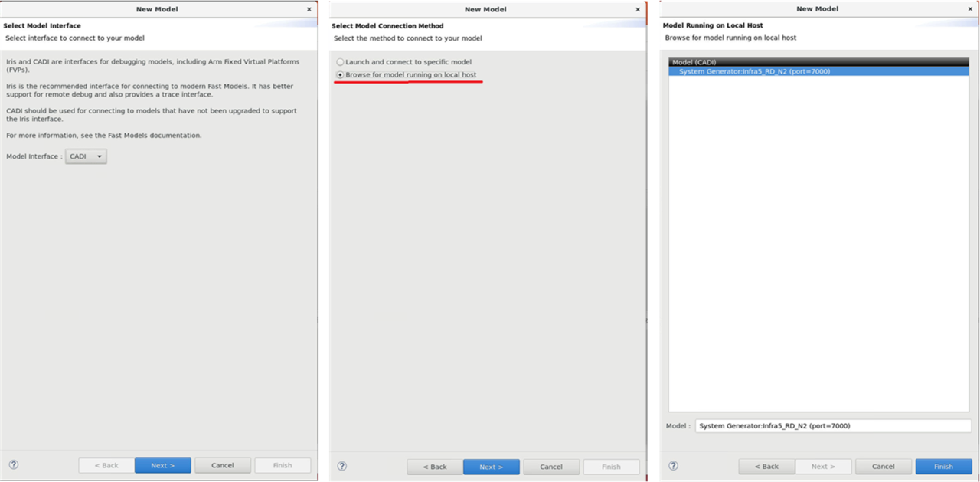Cancel the Model Running on Local Host dialog
980x482 pixels.
click(883, 466)
